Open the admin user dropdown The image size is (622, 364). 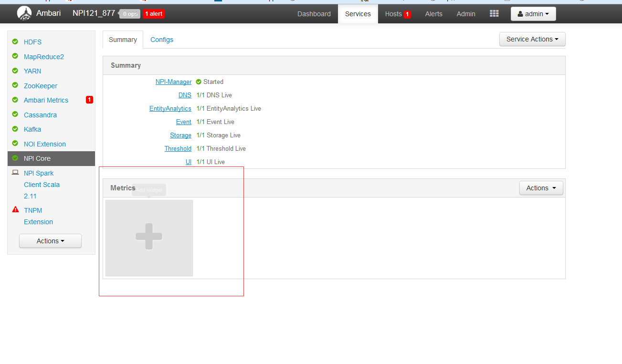coord(533,14)
